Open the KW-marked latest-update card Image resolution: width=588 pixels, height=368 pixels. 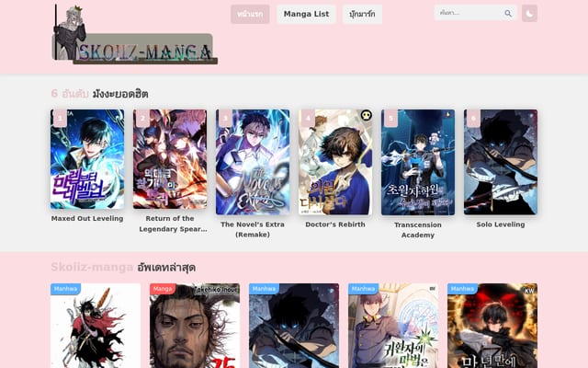[x=492, y=326]
